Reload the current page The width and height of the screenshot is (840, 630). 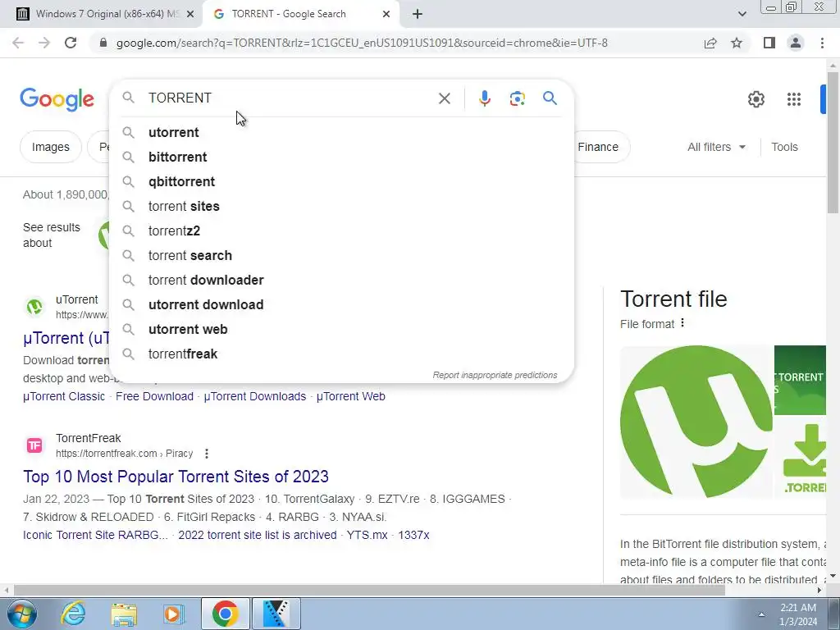point(71,43)
